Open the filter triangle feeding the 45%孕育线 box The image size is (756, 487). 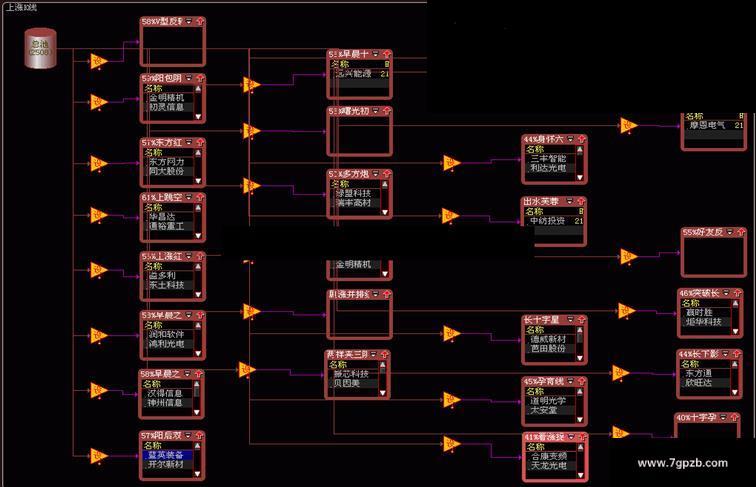(451, 400)
